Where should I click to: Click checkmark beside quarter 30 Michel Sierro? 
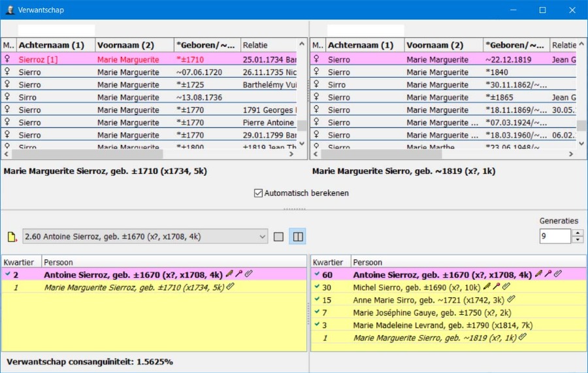tap(317, 287)
